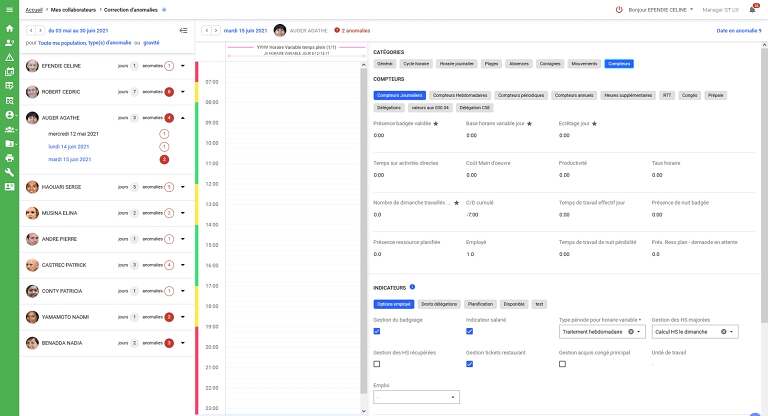Viewport: 768px width, 416px height.
Task: Click the list filter icon beside date range
Action: (184, 30)
